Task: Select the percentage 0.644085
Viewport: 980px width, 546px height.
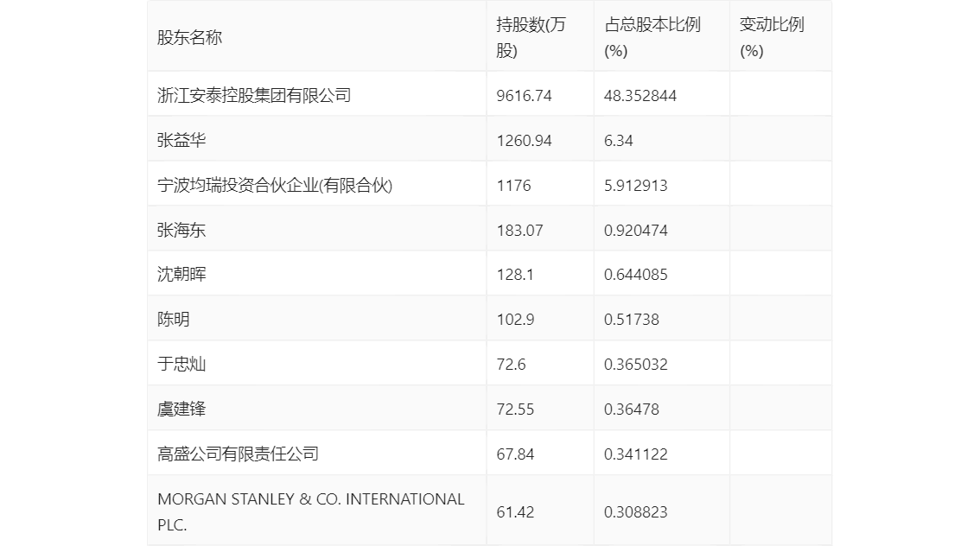Action: [x=636, y=275]
